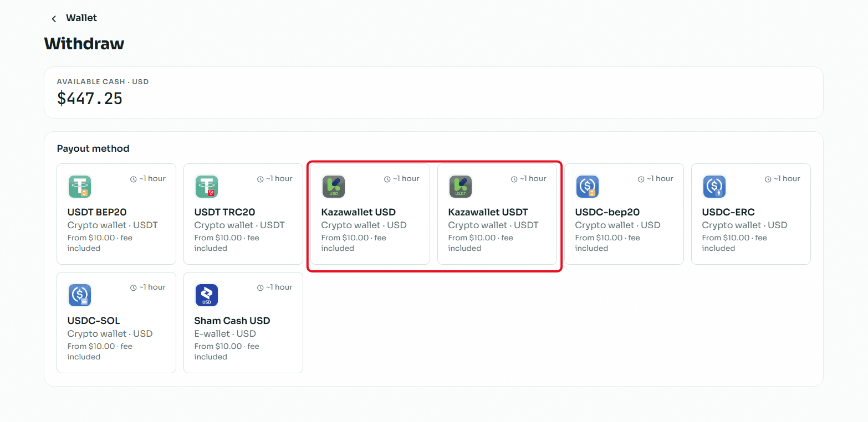Select the Kazawallet USDT payout method title

tap(488, 212)
